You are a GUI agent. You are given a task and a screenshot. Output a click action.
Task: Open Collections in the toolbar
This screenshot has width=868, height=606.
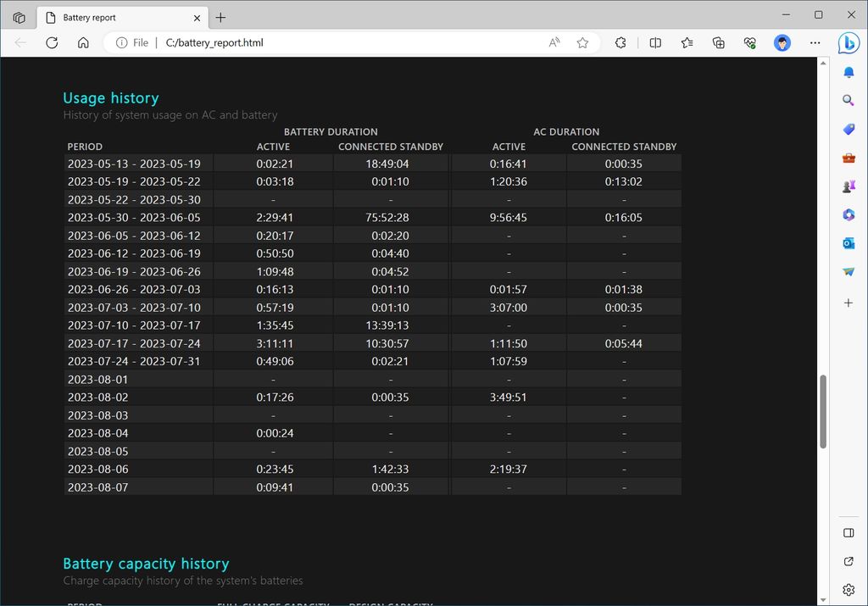pyautogui.click(x=718, y=42)
